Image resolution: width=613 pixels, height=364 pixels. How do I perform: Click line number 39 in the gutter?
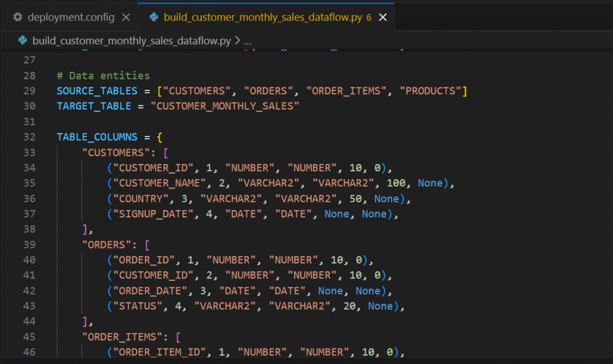[x=30, y=244]
